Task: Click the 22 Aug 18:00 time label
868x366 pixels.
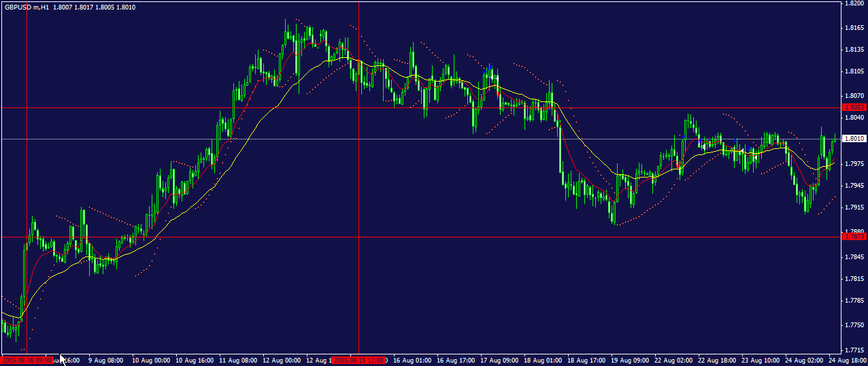Action: click(x=717, y=359)
